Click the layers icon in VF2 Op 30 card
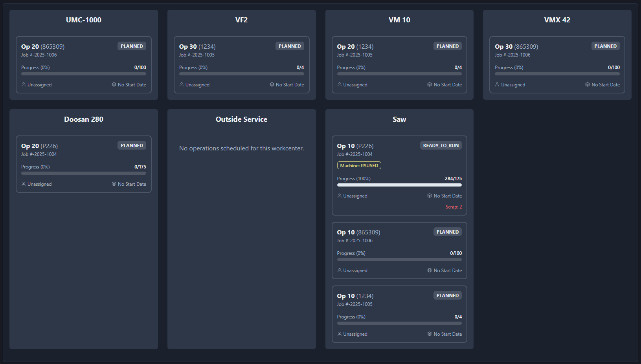Image resolution: width=641 pixels, height=364 pixels. point(272,84)
